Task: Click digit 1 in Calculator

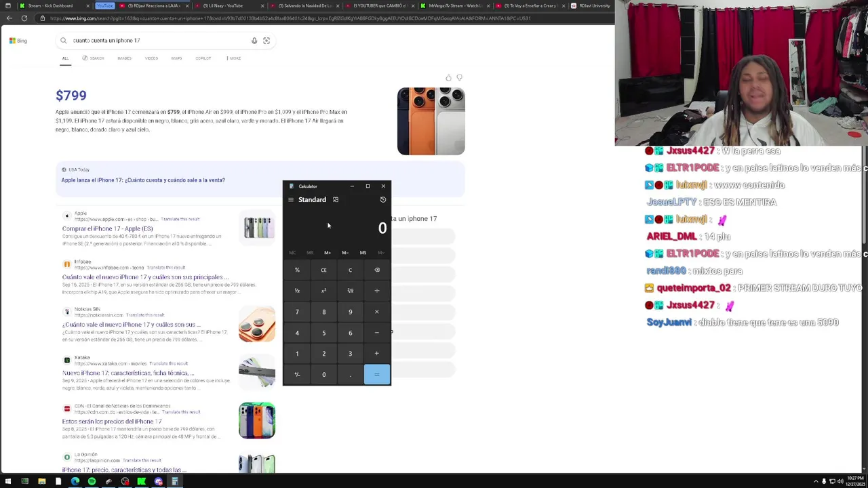Action: pos(297,354)
